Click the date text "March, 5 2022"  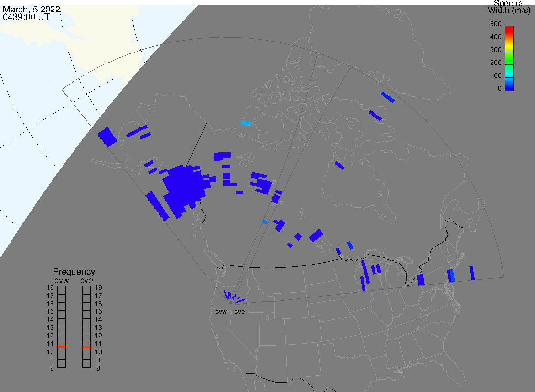(x=32, y=9)
